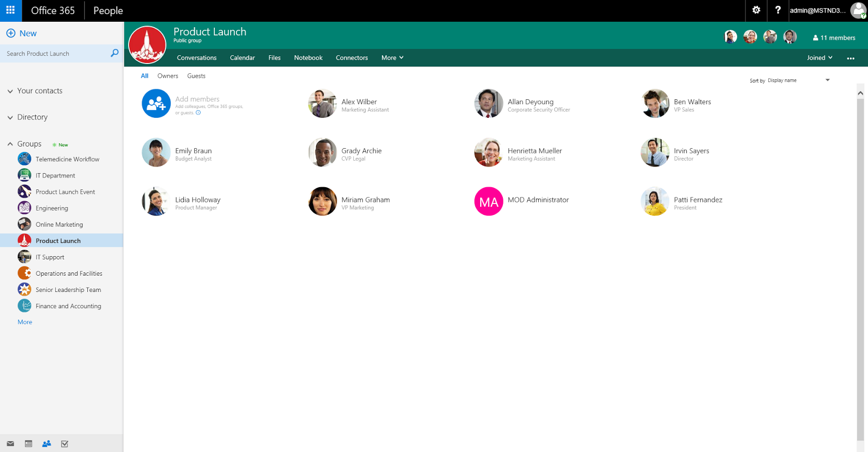Viewport: 868px width, 452px height.
Task: Click the Office 365 title
Action: [x=53, y=10]
